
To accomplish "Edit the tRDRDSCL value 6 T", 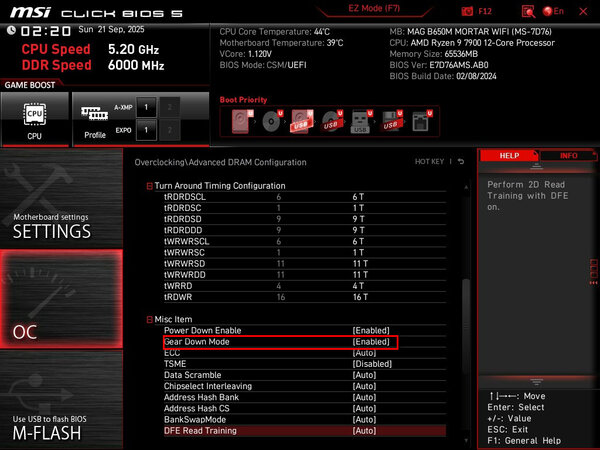I will [358, 197].
